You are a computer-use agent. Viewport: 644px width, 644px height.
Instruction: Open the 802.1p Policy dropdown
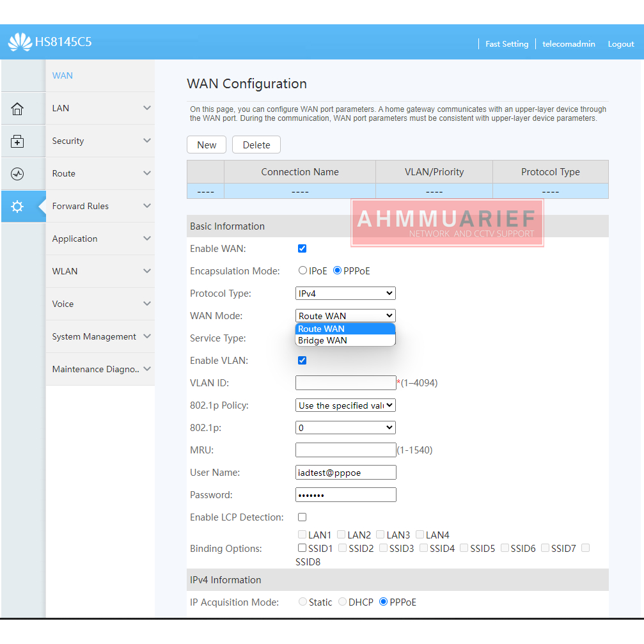pos(345,405)
